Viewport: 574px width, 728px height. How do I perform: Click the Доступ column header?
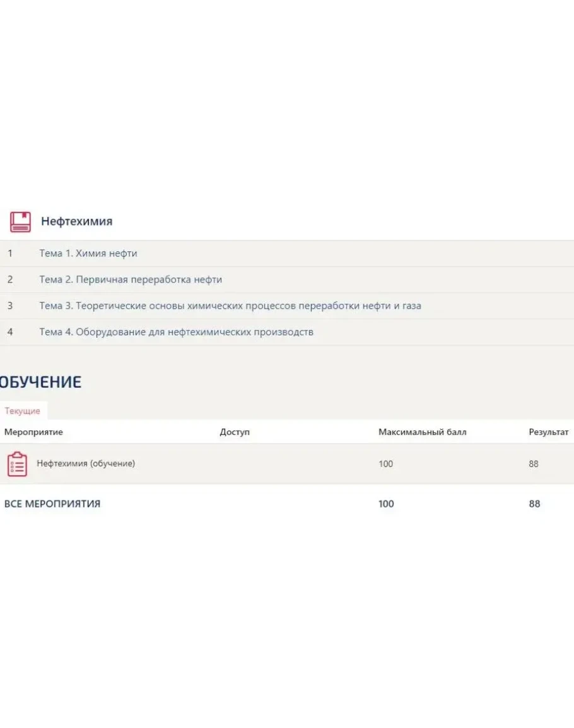[235, 432]
